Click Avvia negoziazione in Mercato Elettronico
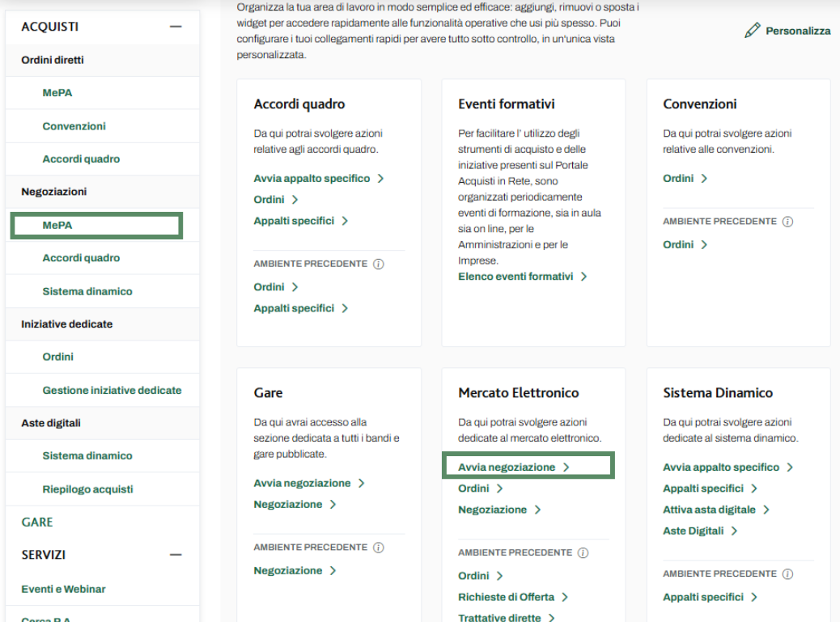Screen dimensions: 840x622 (507, 468)
